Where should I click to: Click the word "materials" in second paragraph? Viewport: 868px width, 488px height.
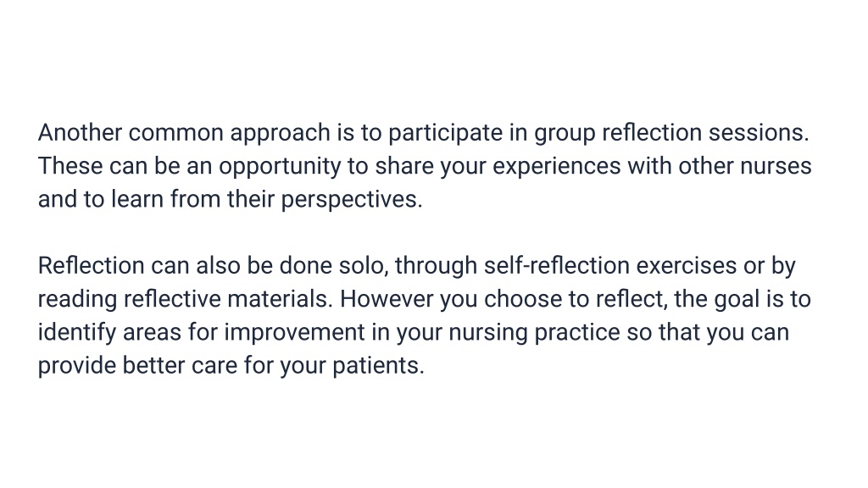[x=280, y=299]
